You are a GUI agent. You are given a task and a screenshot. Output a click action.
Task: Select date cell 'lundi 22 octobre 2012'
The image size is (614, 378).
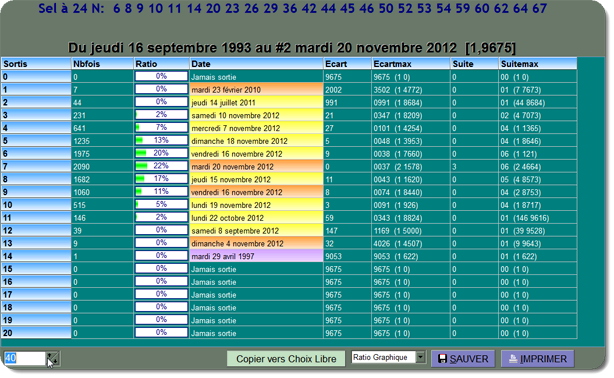[256, 218]
